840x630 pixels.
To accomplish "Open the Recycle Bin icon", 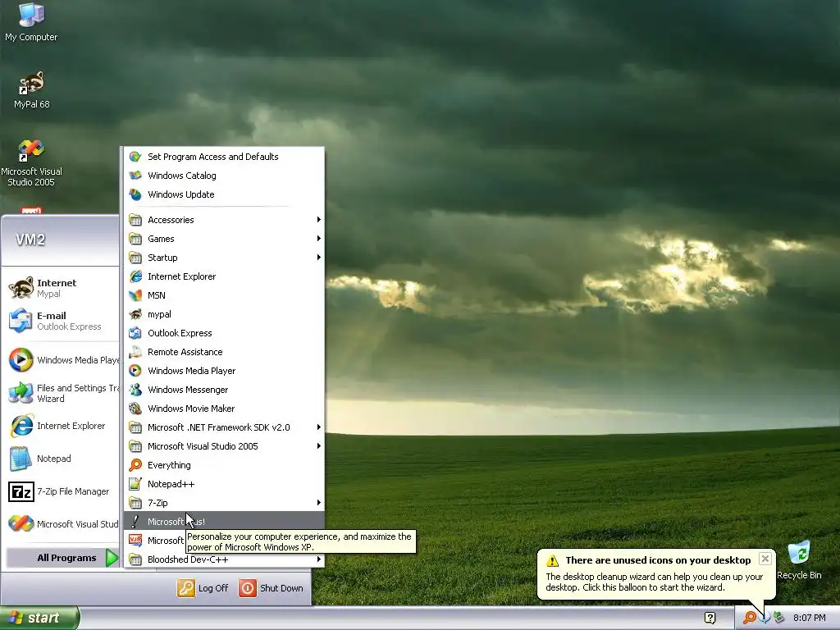I will pos(799,560).
